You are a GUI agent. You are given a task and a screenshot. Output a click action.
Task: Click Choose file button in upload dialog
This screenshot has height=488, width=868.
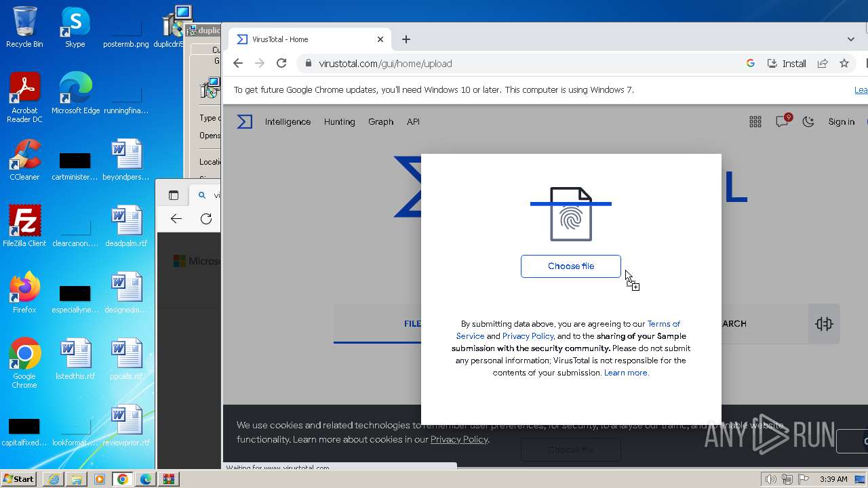(x=570, y=266)
